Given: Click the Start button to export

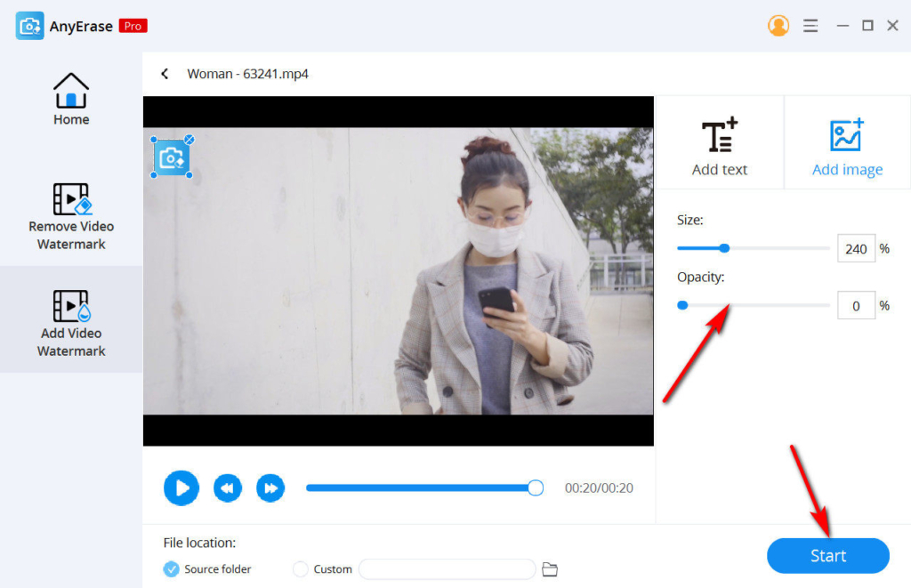Looking at the screenshot, I should coord(827,555).
